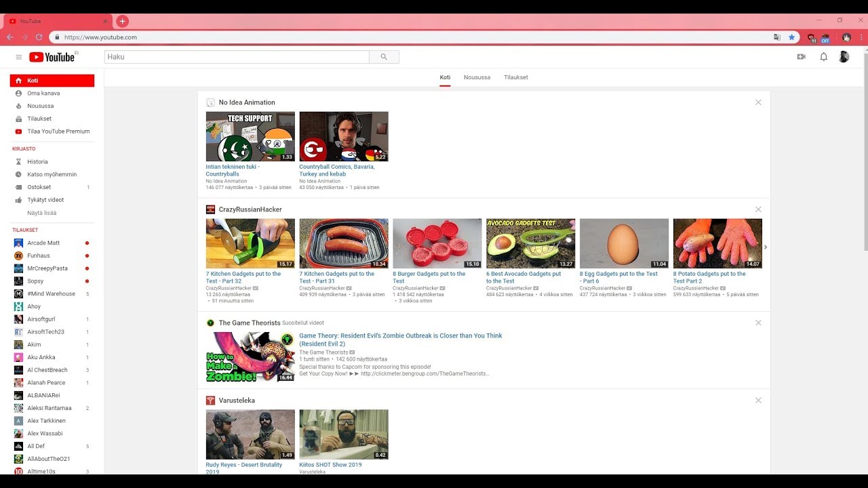This screenshot has height=488, width=868.
Task: Bookmark this page with the star icon
Action: point(791,37)
